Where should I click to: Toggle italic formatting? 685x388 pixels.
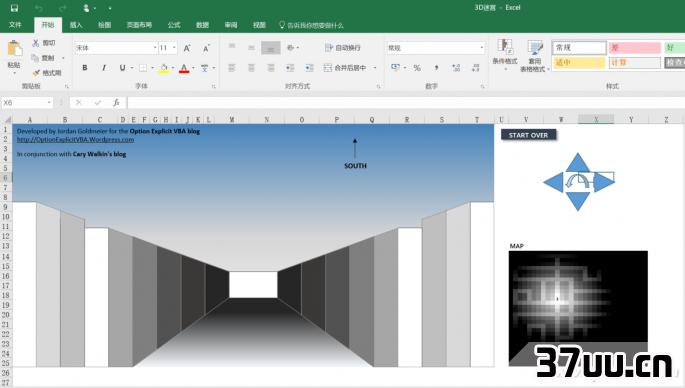(x=104, y=68)
